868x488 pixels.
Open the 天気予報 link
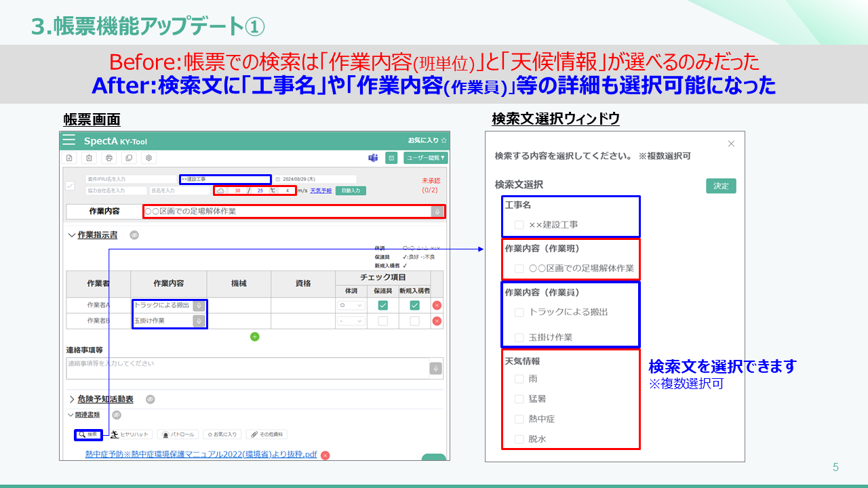pos(321,191)
